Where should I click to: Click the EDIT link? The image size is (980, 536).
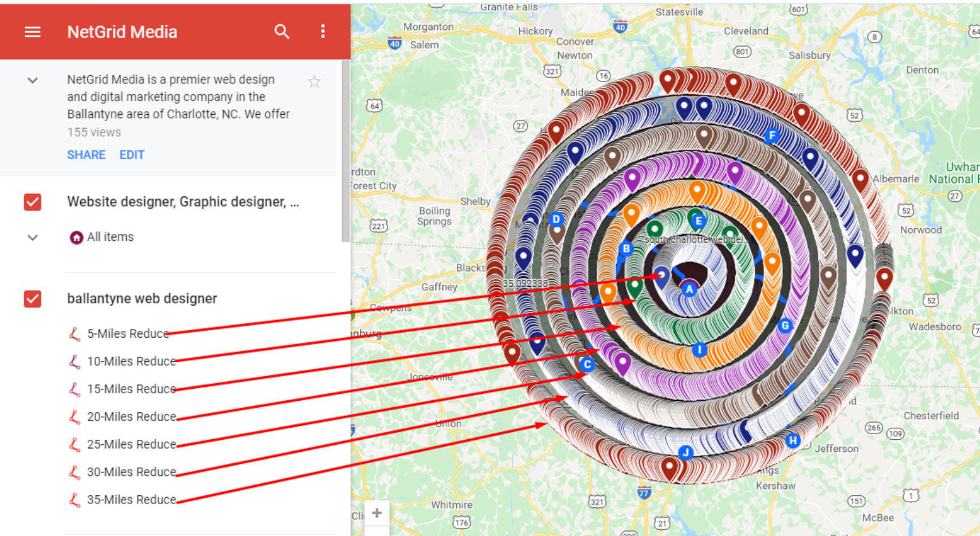click(132, 155)
